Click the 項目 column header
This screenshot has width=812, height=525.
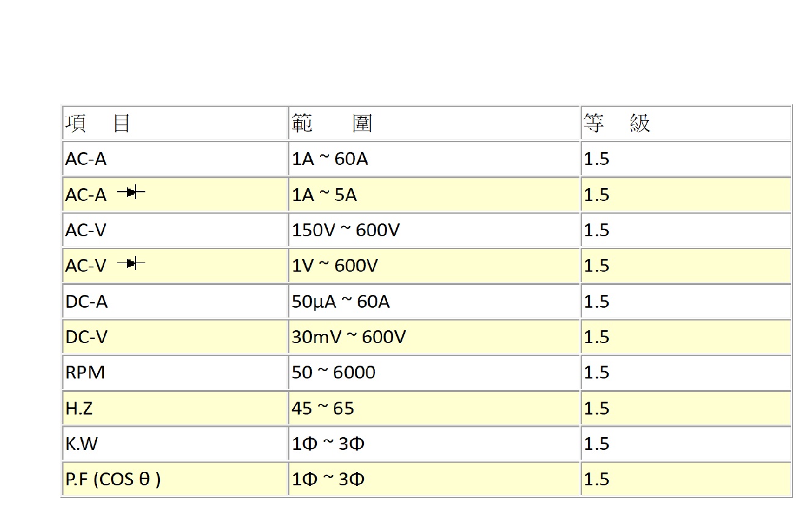[x=98, y=124]
